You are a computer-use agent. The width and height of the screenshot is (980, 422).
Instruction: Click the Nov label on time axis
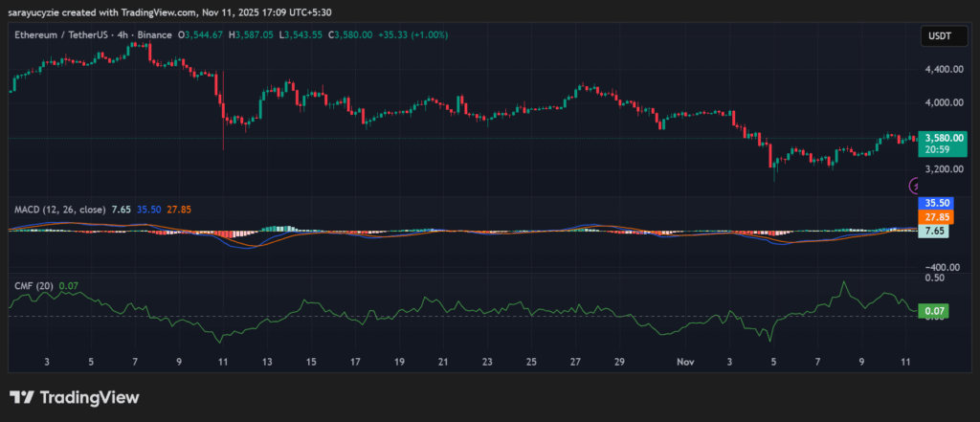pyautogui.click(x=685, y=363)
